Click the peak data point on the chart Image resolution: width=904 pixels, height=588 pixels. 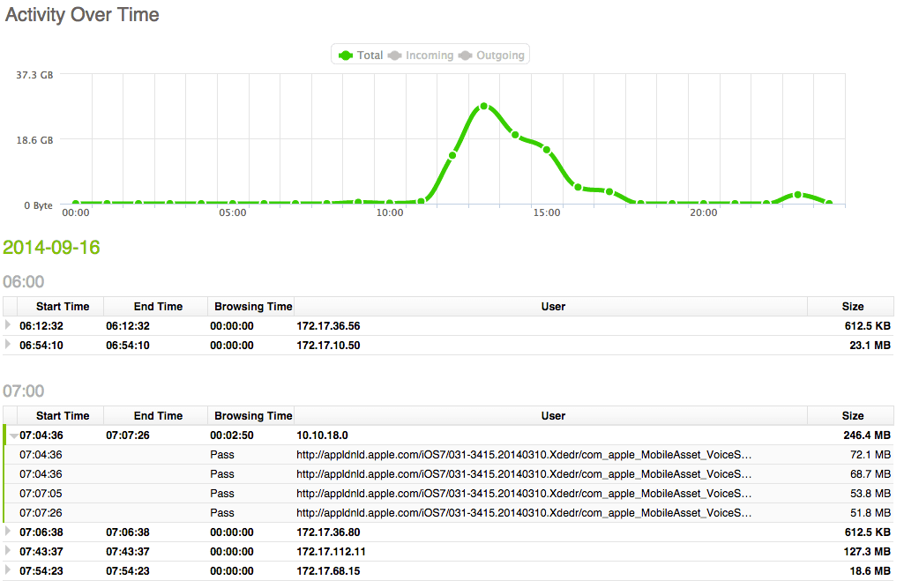(x=483, y=106)
